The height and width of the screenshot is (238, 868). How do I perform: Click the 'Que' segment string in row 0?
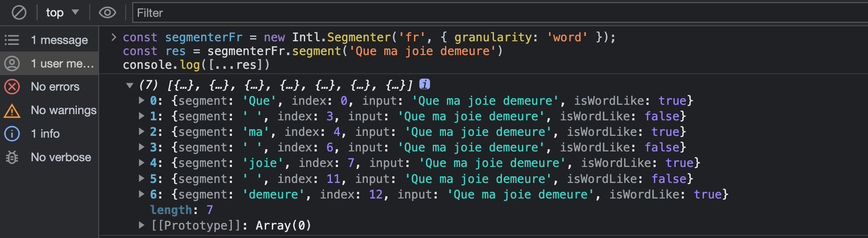coord(259,101)
